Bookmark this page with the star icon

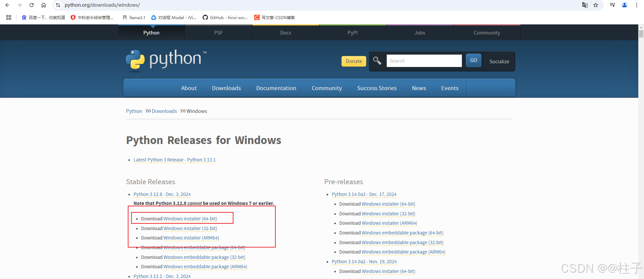(x=596, y=5)
